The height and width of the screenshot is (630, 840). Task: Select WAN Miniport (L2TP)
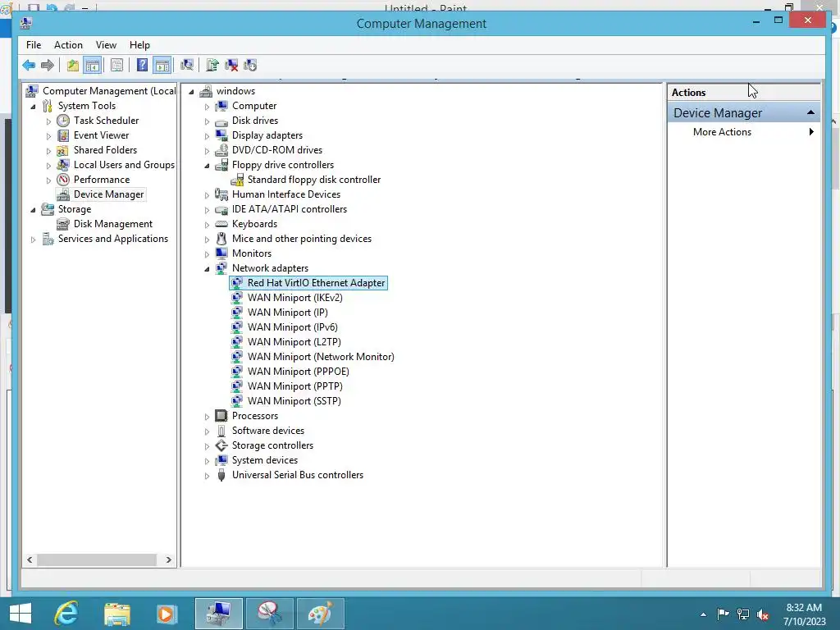(294, 342)
